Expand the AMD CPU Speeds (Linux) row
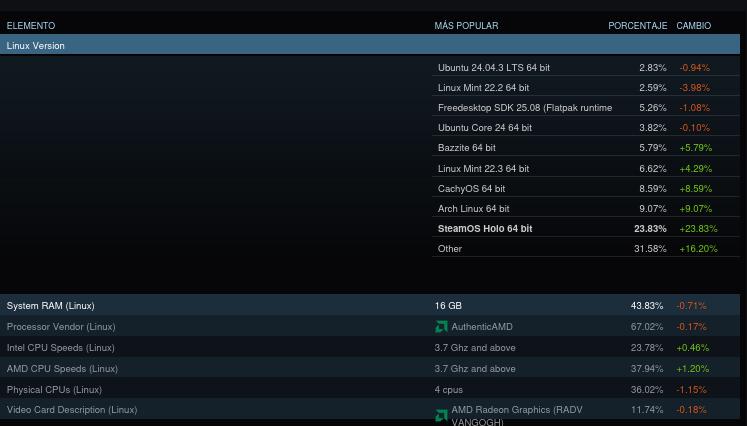 pyautogui.click(x=370, y=368)
